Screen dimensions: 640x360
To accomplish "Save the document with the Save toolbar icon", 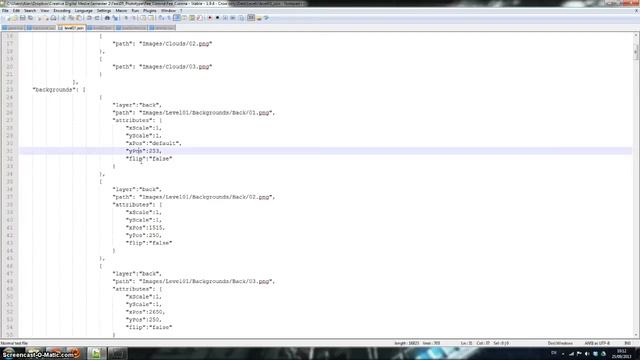I will click(x=22, y=18).
